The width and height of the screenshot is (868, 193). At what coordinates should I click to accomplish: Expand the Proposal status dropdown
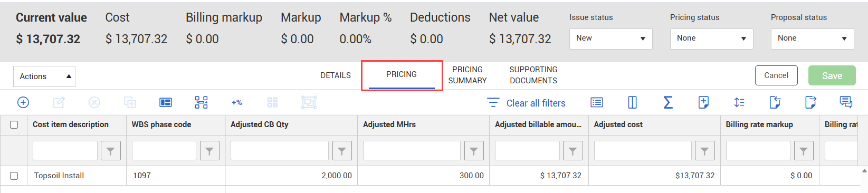[x=812, y=38]
